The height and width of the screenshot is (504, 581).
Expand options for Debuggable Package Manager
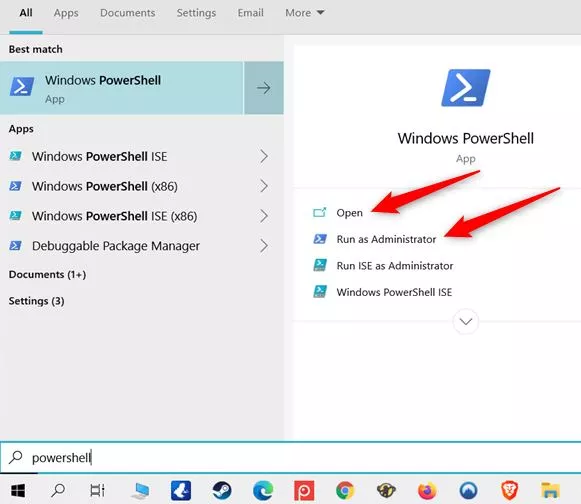[x=264, y=246]
